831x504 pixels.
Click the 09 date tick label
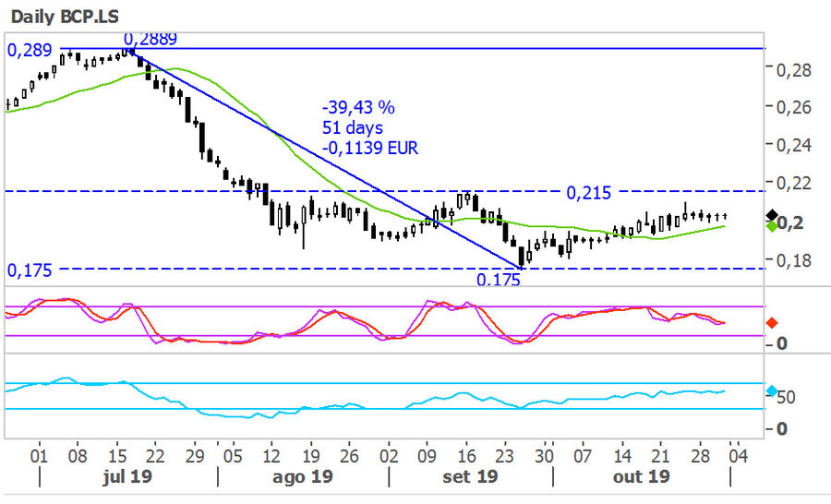(x=427, y=456)
